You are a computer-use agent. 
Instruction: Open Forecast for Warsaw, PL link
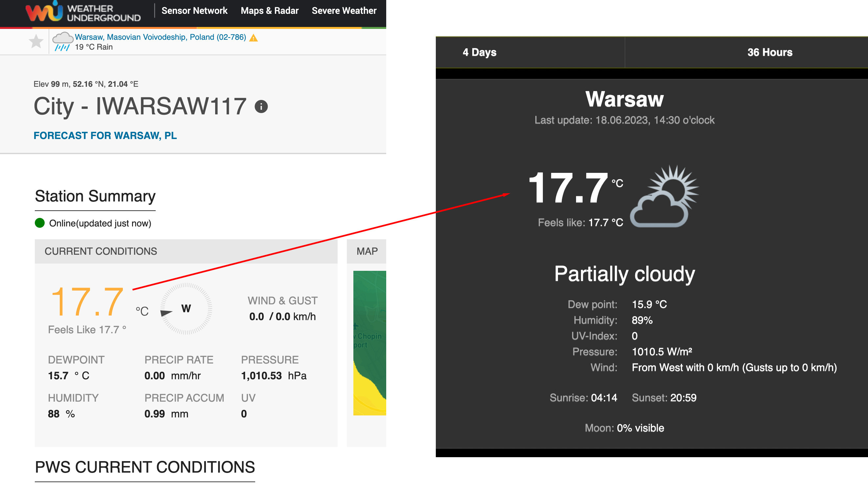[105, 135]
